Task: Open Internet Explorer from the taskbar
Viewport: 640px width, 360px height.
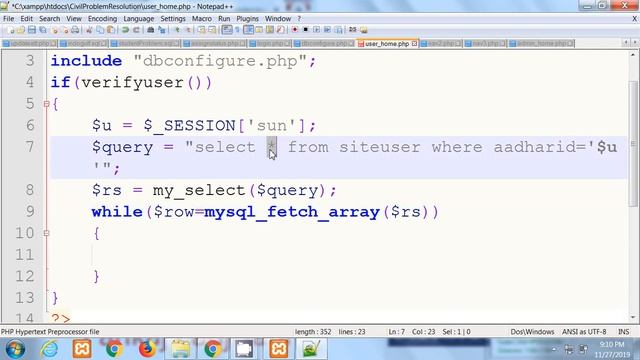Action: coord(49,349)
